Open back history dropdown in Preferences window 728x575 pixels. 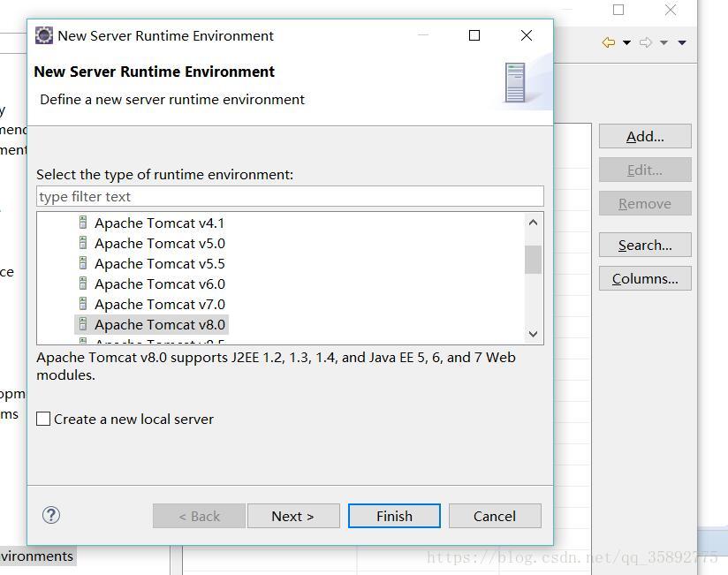click(626, 42)
